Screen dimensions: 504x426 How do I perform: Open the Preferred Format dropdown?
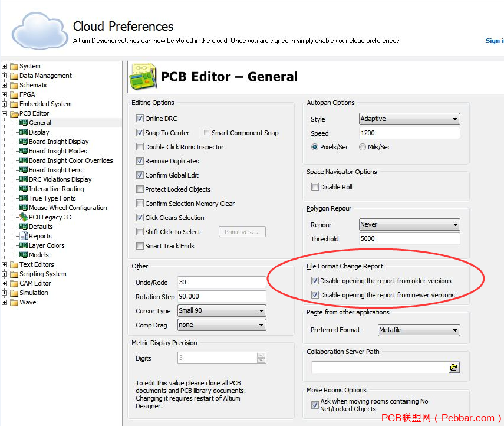419,330
